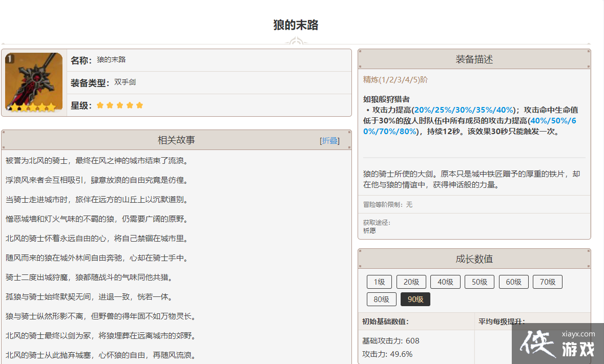The height and width of the screenshot is (364, 604).
Task: Click the 装备描述 panel header
Action: pyautogui.click(x=474, y=59)
